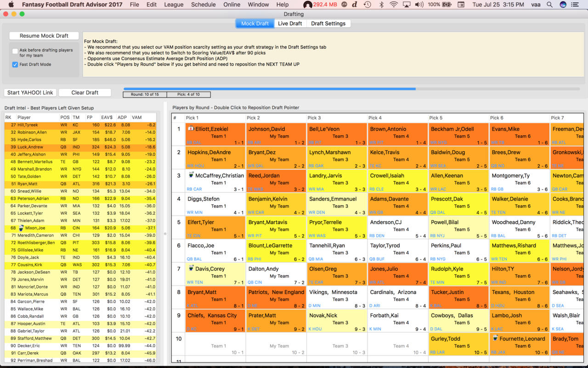Sort draft intel by VAM column header
Viewport: 588px width, 368px height.
(137, 118)
